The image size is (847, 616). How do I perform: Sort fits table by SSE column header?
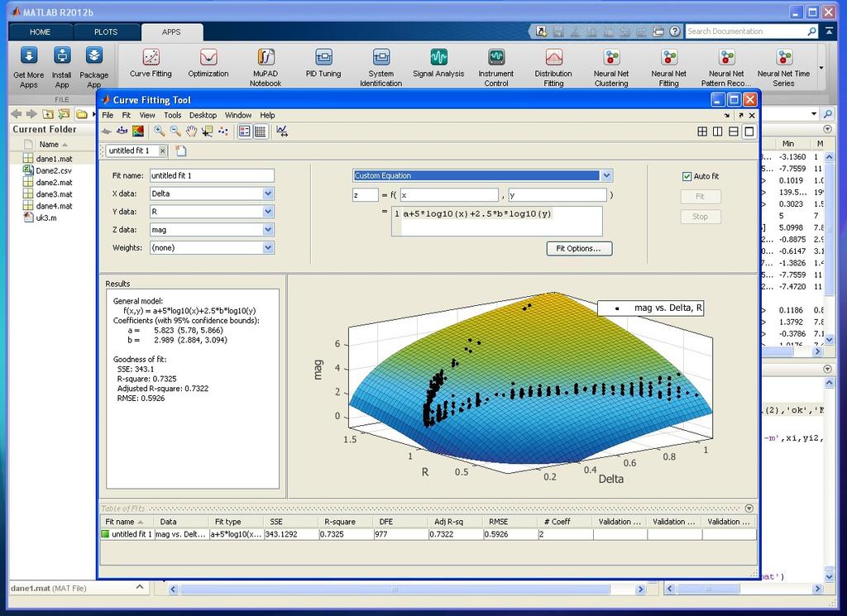pos(290,522)
